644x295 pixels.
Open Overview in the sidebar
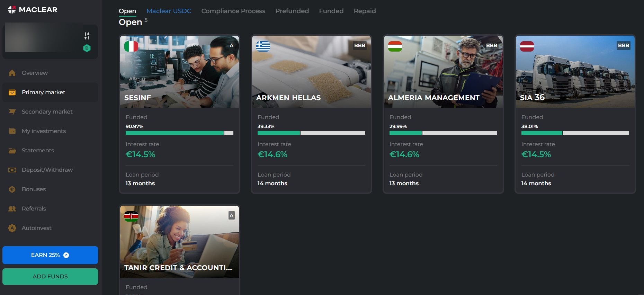pos(50,73)
